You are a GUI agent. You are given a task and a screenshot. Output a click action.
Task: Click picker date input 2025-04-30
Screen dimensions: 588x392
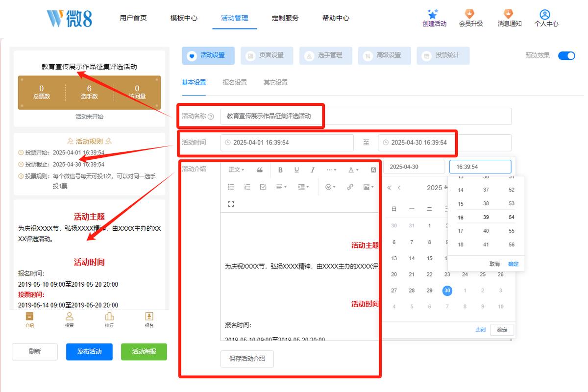[x=414, y=167]
